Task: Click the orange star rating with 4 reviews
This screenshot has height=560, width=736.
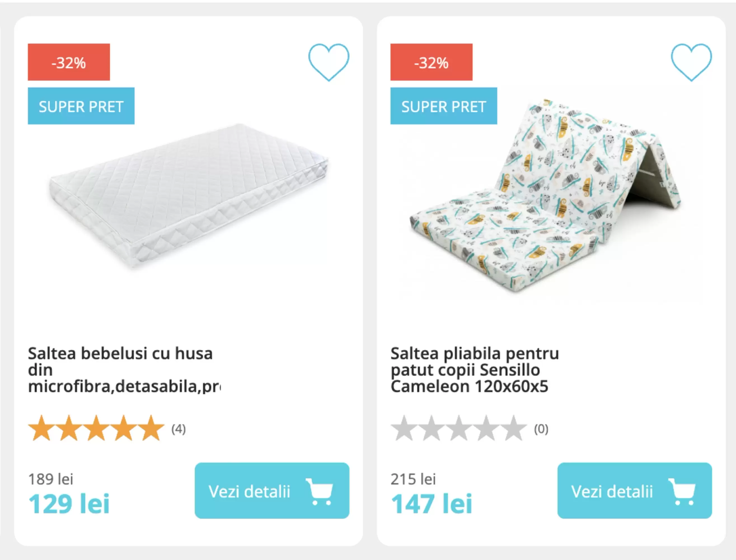Action: (96, 428)
